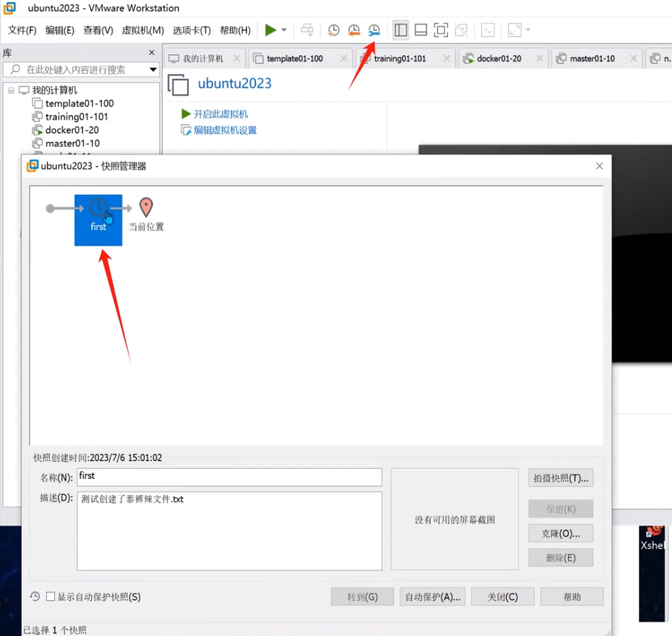Select training01-101 in the library tree
This screenshot has height=636, width=672.
[x=76, y=117]
